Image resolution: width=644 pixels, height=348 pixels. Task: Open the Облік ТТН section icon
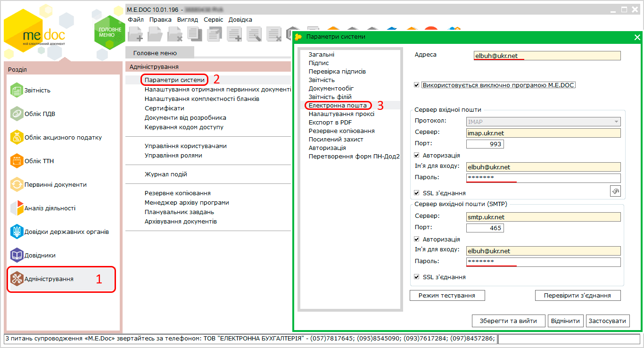[17, 161]
